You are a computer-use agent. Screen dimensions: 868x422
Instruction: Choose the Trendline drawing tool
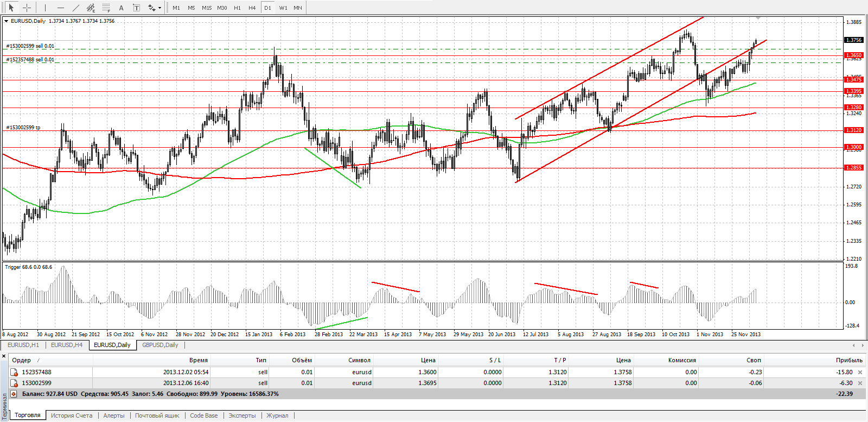[75, 8]
